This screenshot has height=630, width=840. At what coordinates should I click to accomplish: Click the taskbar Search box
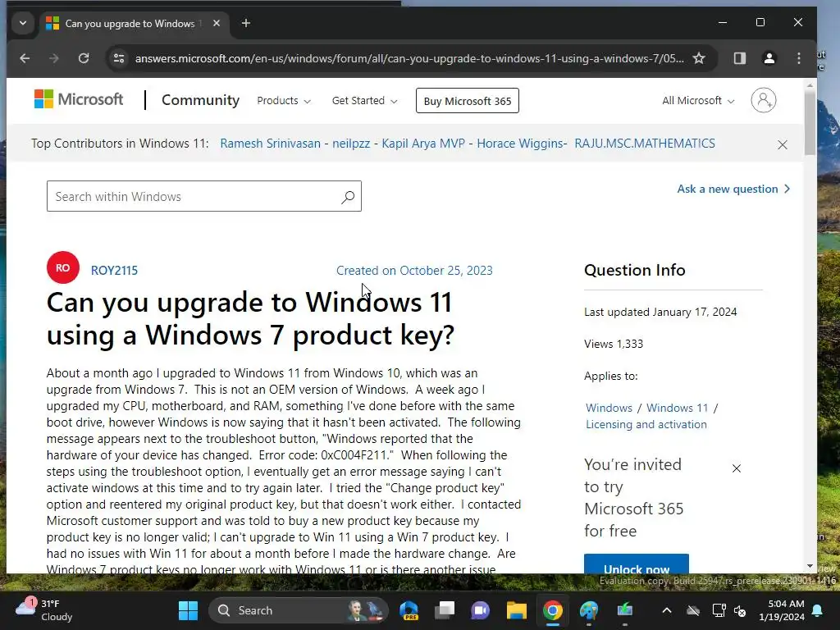coord(299,610)
